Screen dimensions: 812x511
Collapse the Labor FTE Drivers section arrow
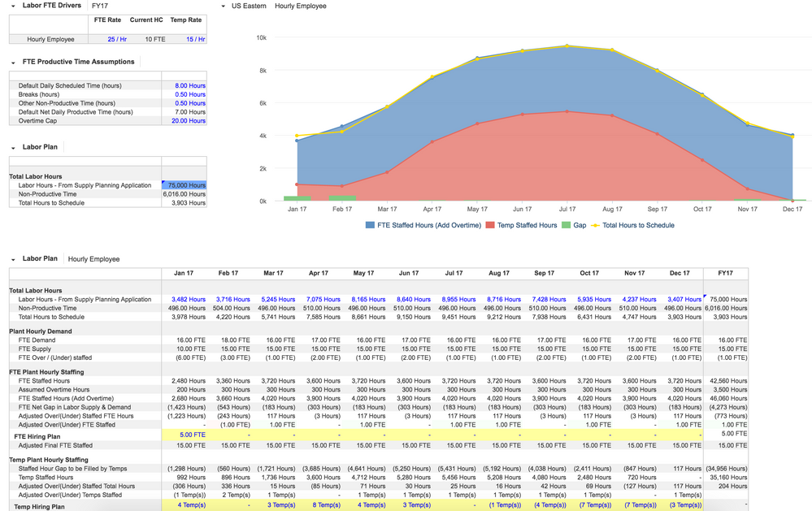pyautogui.click(x=13, y=6)
